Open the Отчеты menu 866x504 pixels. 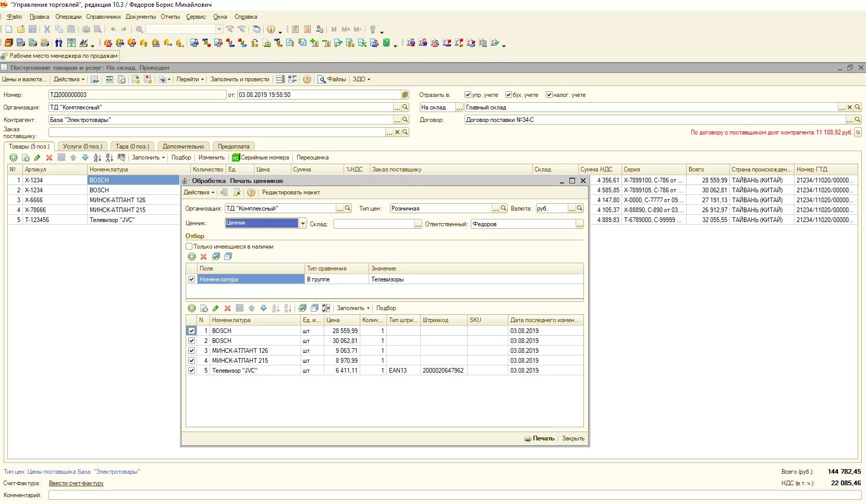(170, 17)
